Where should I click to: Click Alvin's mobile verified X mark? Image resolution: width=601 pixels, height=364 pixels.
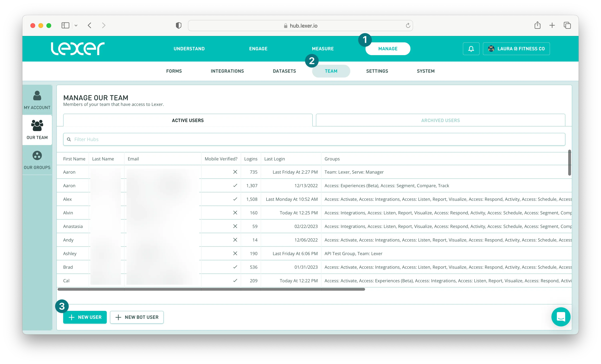[235, 213]
